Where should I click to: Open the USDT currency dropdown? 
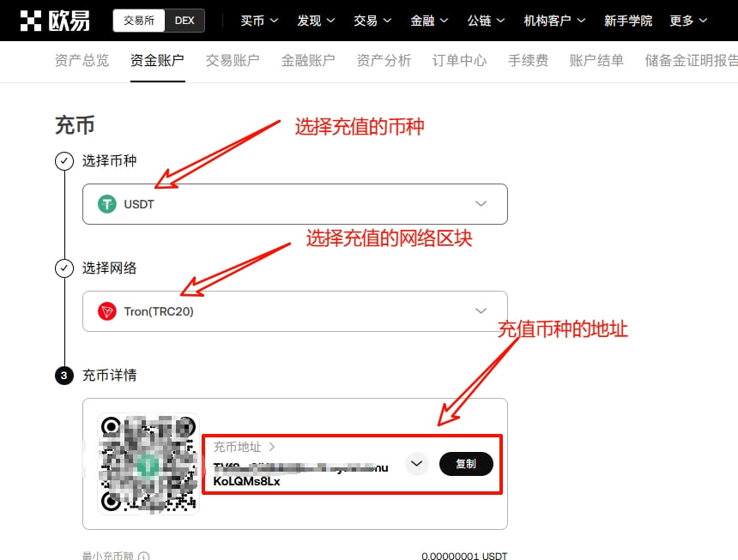[x=481, y=204]
